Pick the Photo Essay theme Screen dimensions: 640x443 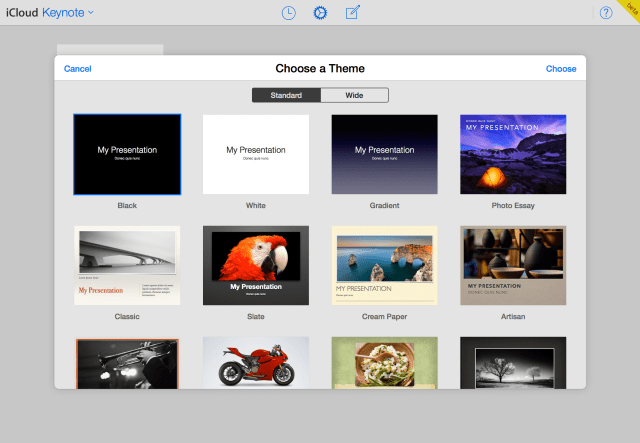point(513,154)
